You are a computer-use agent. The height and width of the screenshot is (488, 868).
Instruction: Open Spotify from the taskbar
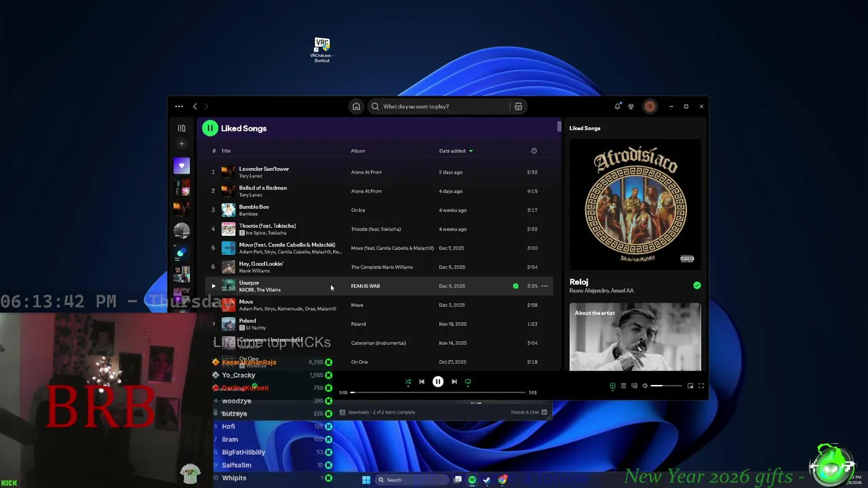click(472, 480)
